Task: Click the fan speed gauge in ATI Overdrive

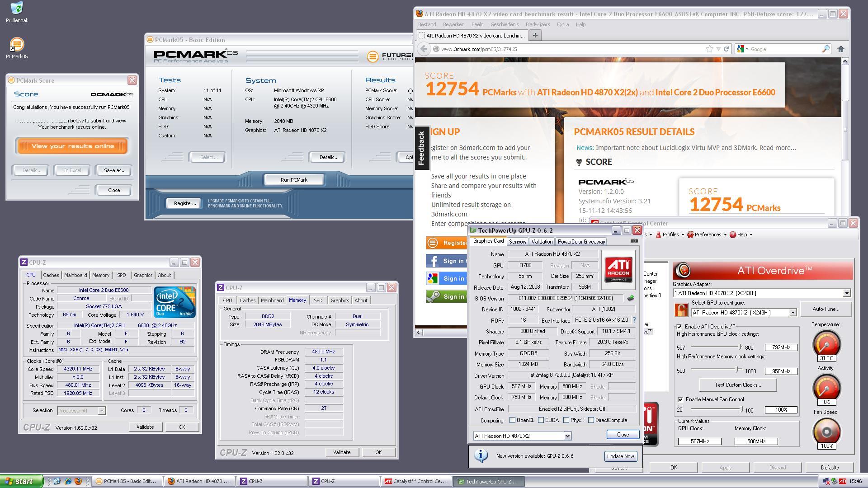Action: [826, 432]
